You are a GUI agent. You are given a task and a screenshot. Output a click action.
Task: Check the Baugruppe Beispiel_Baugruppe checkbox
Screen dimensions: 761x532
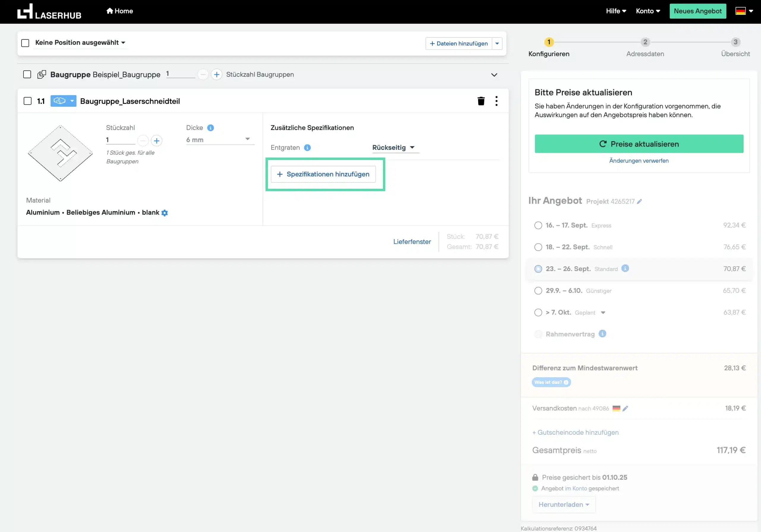[x=27, y=75]
